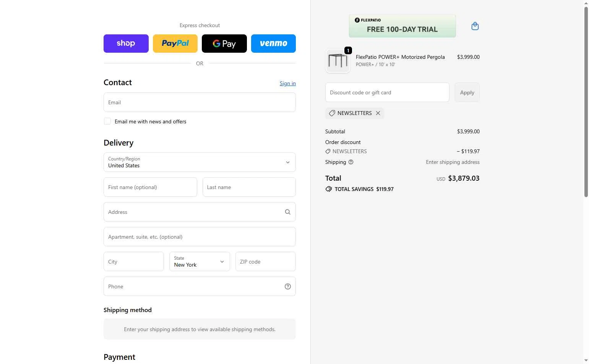
Task: Click the Shipping info question-mark icon
Action: click(351, 162)
